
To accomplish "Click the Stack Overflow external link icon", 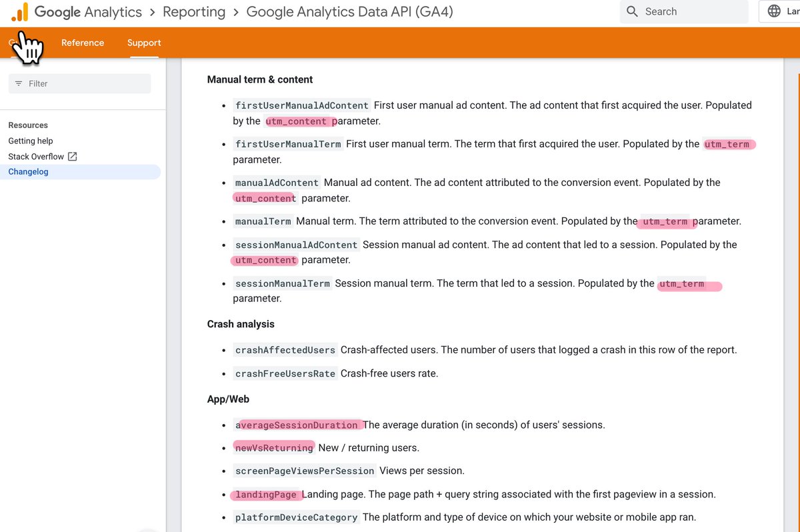I will pos(73,157).
